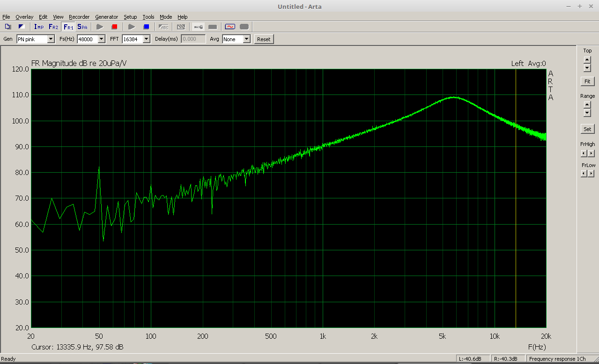Click the 120.0 y-axis label

coord(20,69)
